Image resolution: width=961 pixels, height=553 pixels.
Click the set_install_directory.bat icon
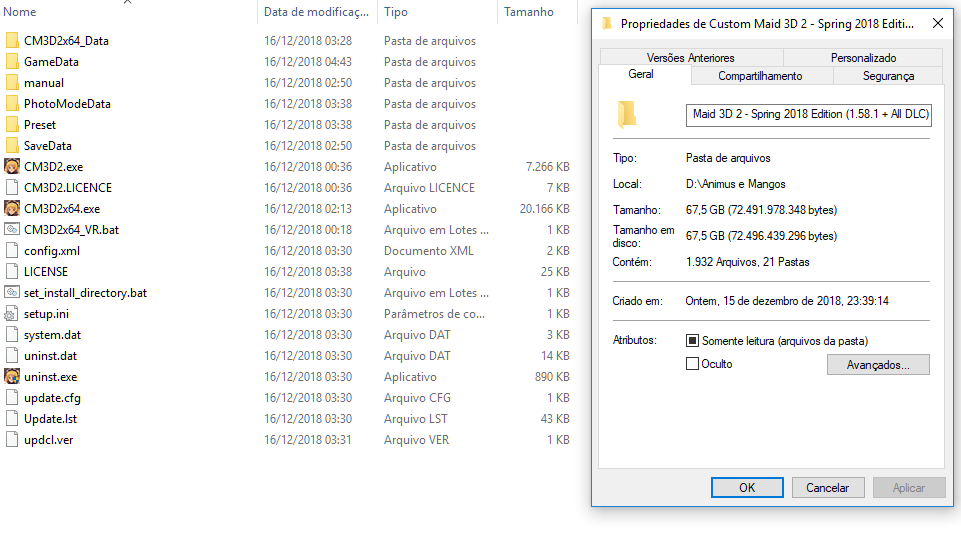[12, 292]
